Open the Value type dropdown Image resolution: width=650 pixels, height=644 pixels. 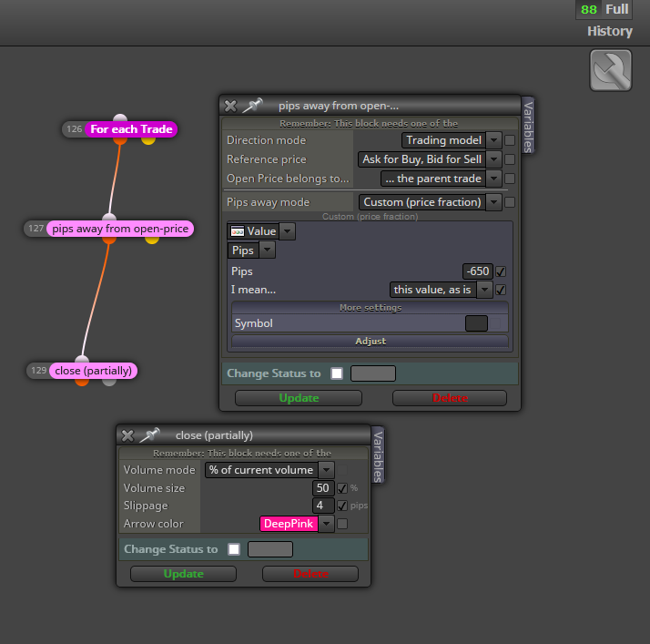288,231
